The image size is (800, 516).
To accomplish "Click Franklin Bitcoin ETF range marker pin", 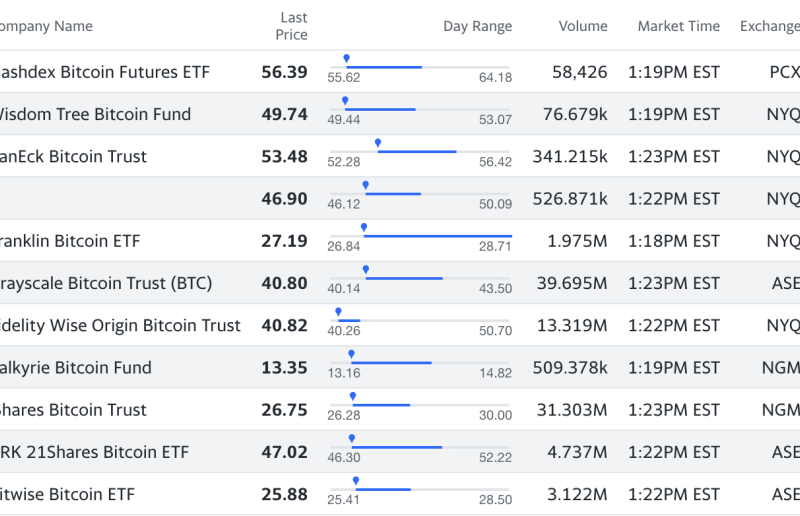I will [x=363, y=228].
